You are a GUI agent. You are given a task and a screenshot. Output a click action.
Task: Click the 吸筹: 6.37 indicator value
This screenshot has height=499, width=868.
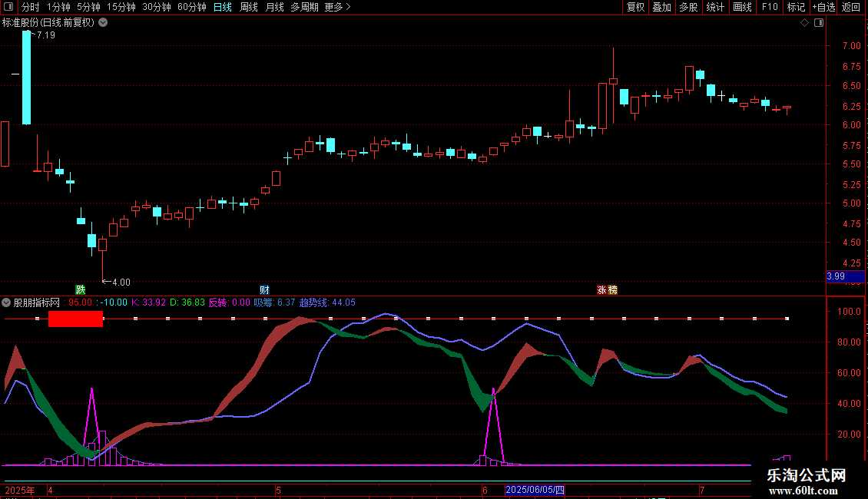coord(274,302)
